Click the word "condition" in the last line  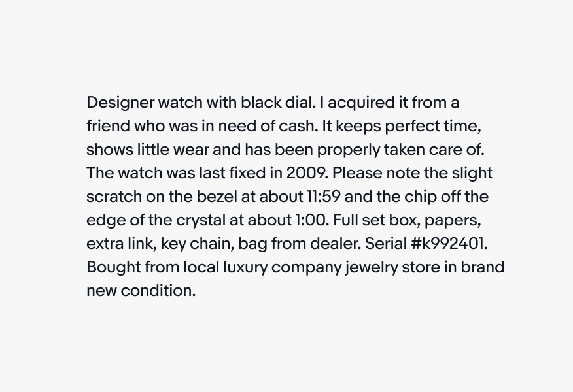click(158, 291)
